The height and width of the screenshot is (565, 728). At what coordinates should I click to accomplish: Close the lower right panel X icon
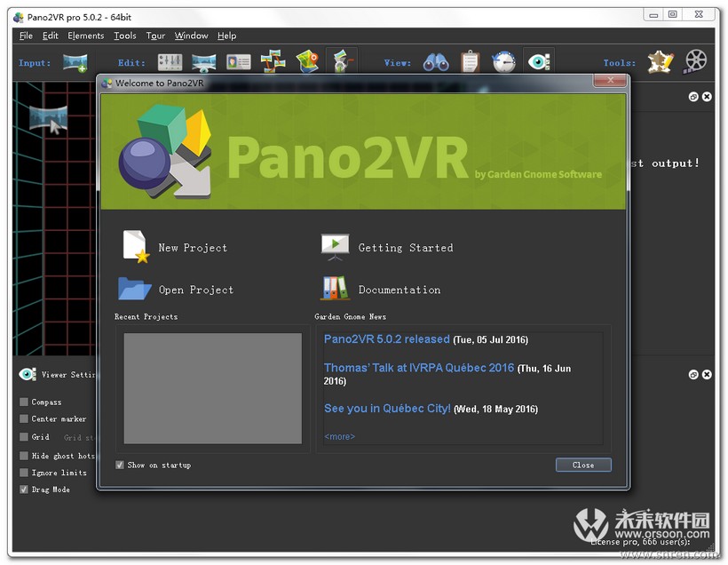[x=707, y=375]
